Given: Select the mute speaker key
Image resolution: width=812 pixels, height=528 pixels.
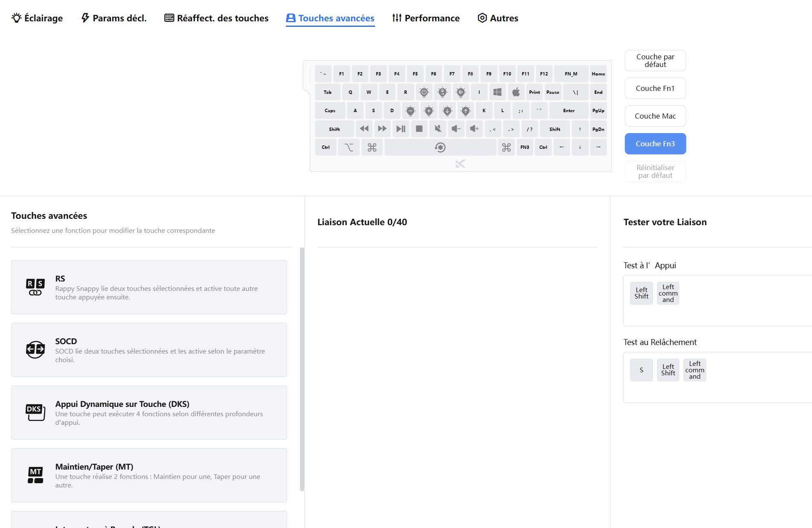Looking at the screenshot, I should (x=438, y=129).
